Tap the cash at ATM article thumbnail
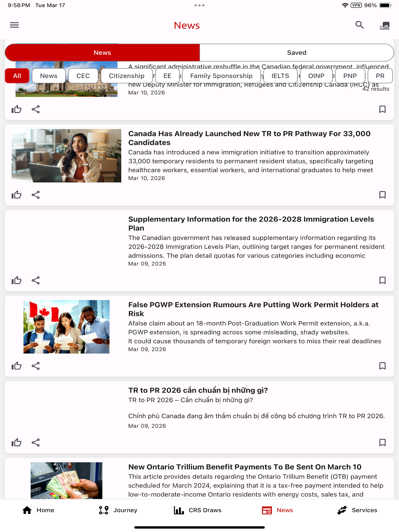Screen dimensions: 399x532 click(x=66, y=481)
